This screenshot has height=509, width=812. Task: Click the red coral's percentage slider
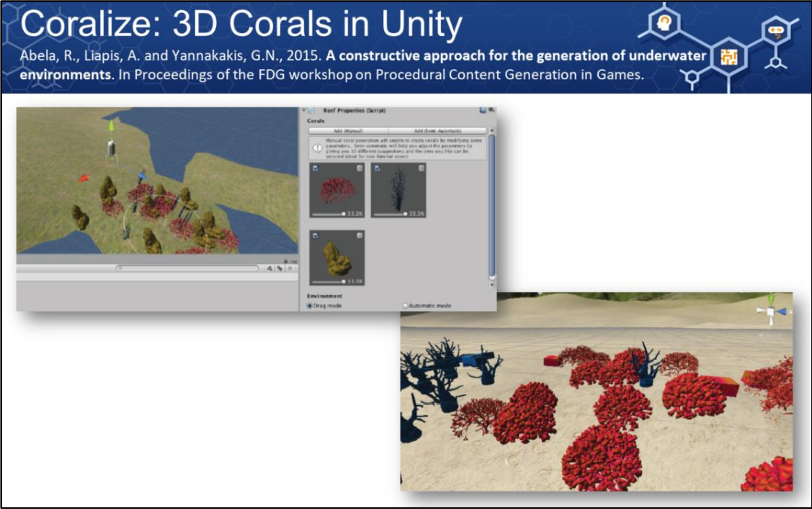click(x=329, y=214)
